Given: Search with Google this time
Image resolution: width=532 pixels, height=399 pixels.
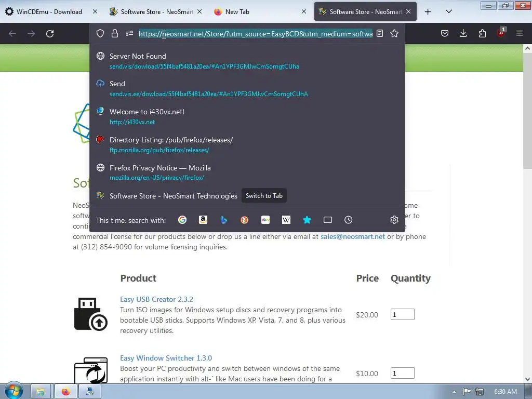Looking at the screenshot, I should 182,220.
